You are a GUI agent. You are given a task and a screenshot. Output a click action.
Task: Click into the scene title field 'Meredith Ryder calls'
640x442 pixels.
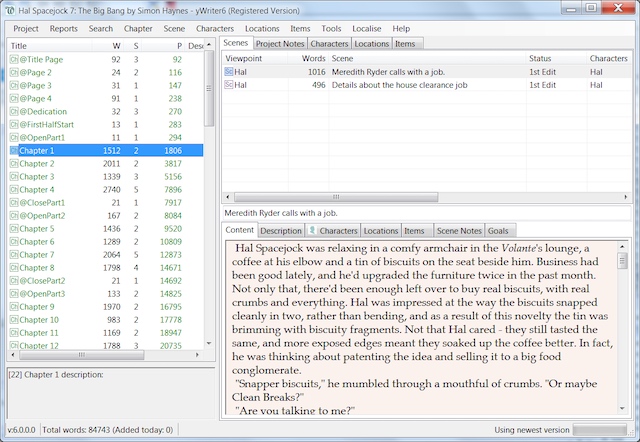tap(426, 213)
